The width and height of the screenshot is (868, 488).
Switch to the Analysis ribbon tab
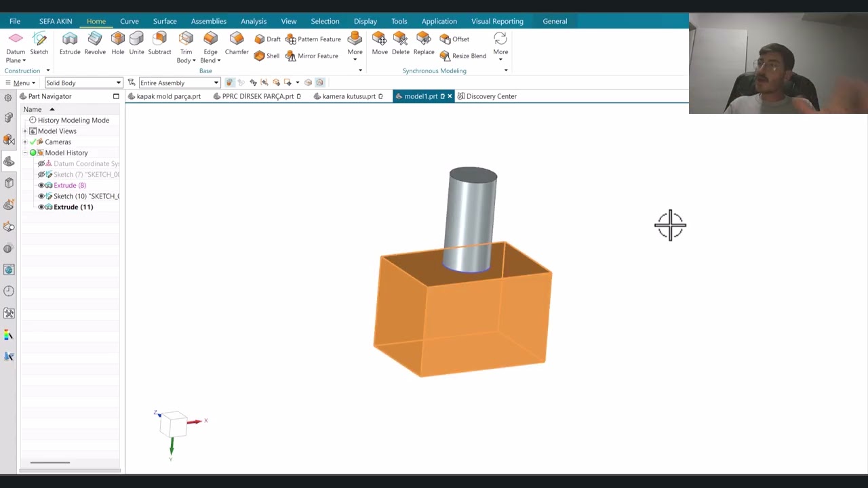point(254,21)
